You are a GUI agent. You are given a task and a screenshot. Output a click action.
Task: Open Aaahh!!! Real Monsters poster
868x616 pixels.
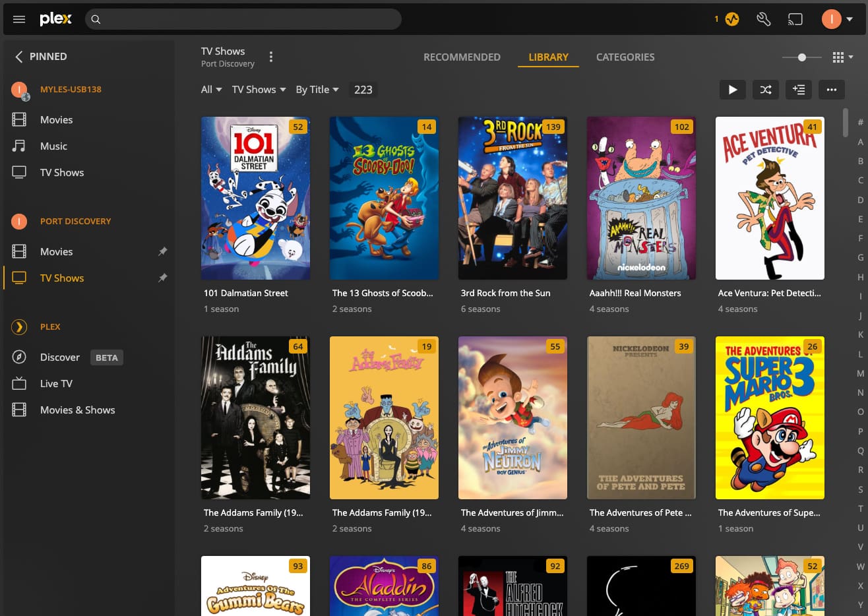click(x=641, y=198)
